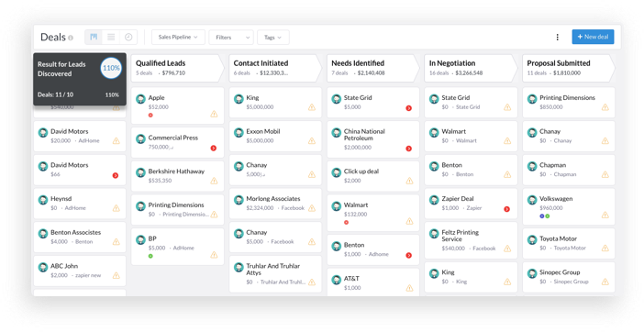
Task: Click the info icon beside Deals title
Action: pos(71,38)
